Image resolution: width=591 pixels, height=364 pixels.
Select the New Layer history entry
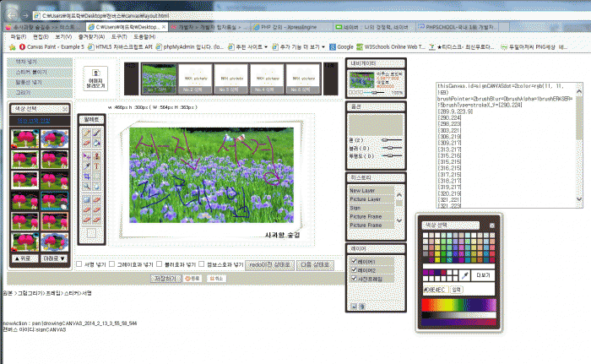click(x=371, y=191)
